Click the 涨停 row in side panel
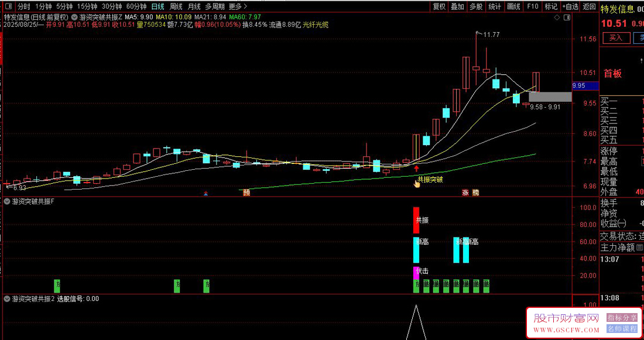This screenshot has width=644, height=340. pyautogui.click(x=622, y=151)
